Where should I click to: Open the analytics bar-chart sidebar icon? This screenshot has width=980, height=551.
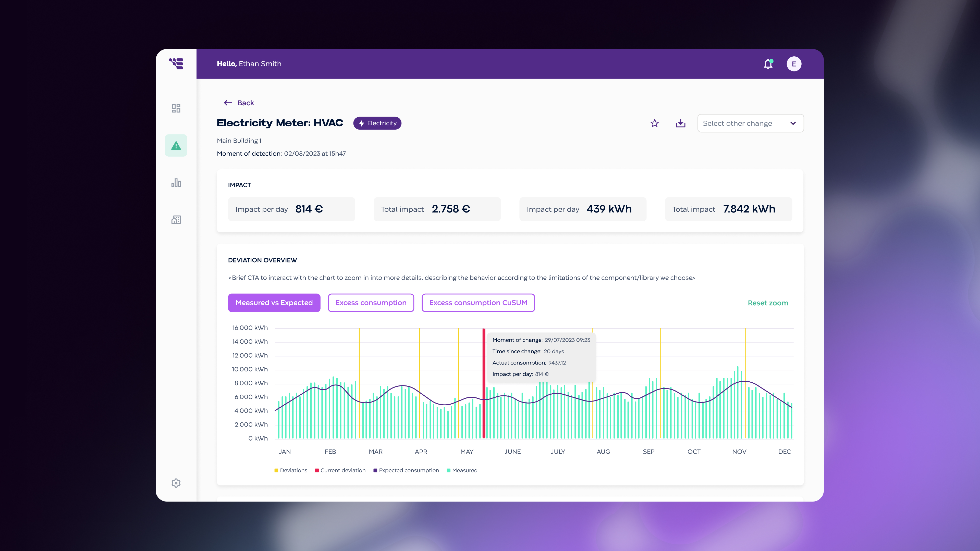pyautogui.click(x=176, y=183)
